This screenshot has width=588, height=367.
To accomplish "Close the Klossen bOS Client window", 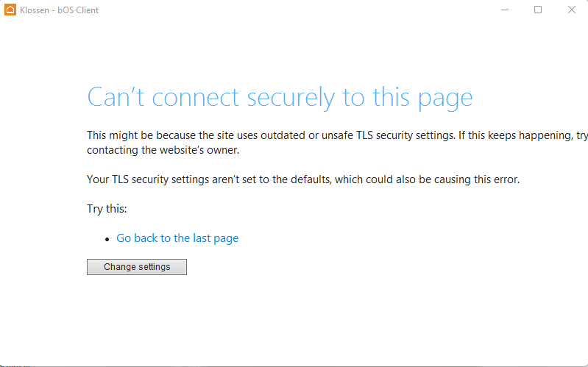I will [x=572, y=10].
